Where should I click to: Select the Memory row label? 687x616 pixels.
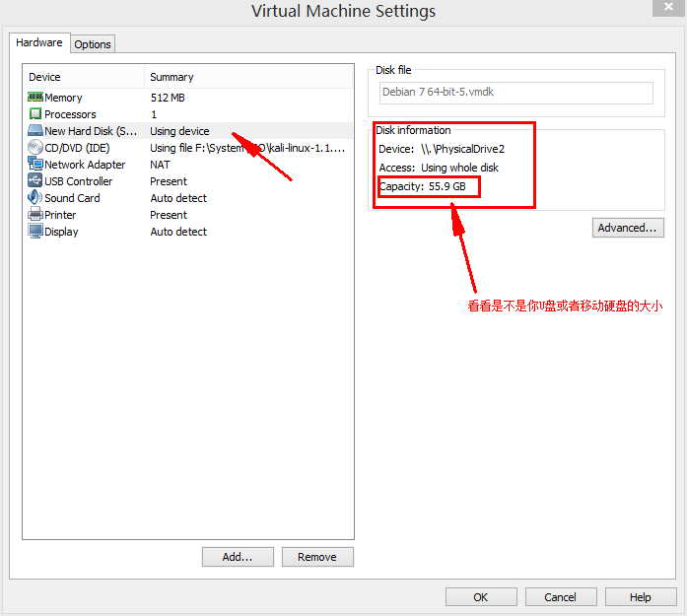(63, 98)
